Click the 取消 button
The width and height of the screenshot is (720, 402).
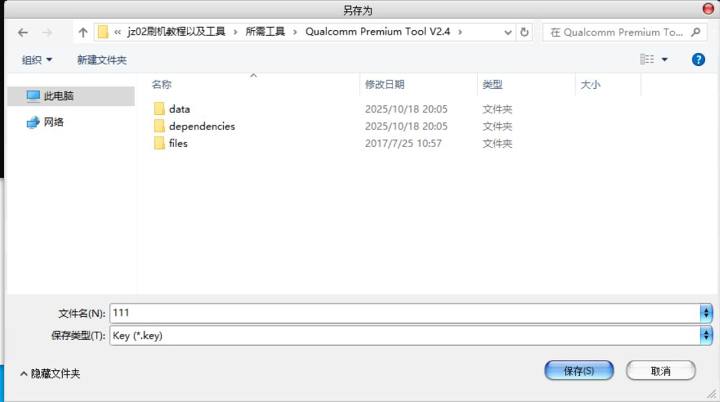click(661, 370)
